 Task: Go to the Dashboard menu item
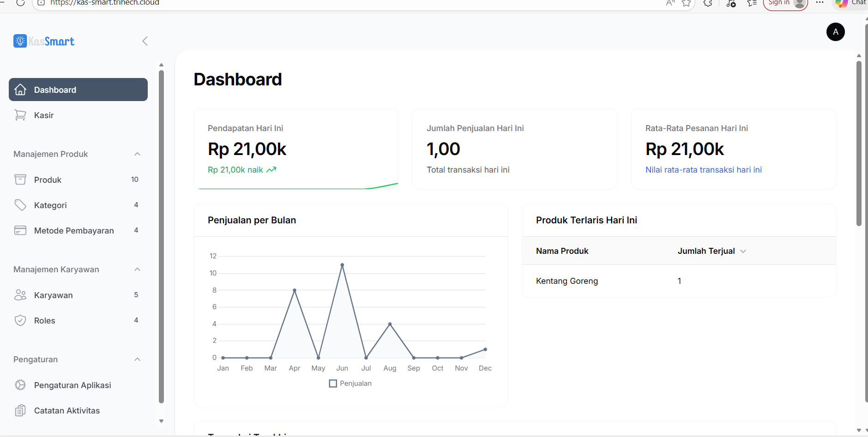[x=78, y=90]
